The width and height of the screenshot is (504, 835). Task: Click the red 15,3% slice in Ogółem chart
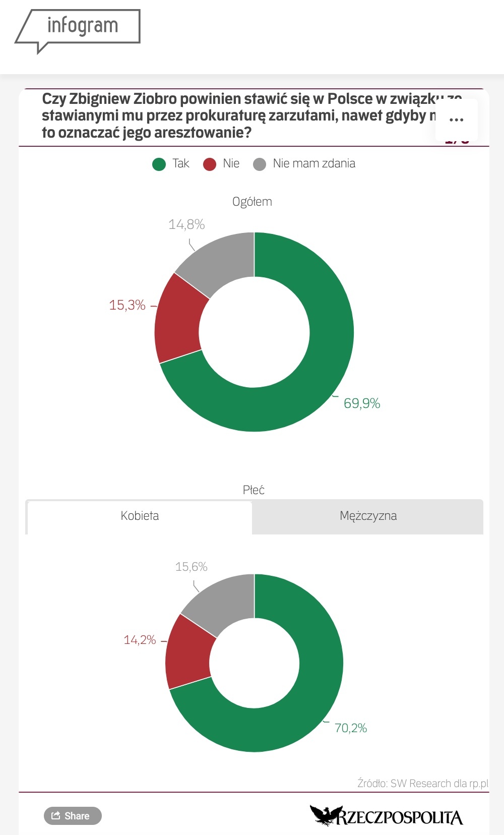click(x=179, y=319)
